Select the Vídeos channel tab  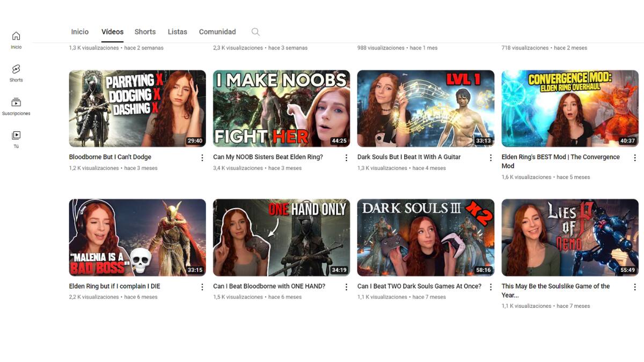coord(113,32)
